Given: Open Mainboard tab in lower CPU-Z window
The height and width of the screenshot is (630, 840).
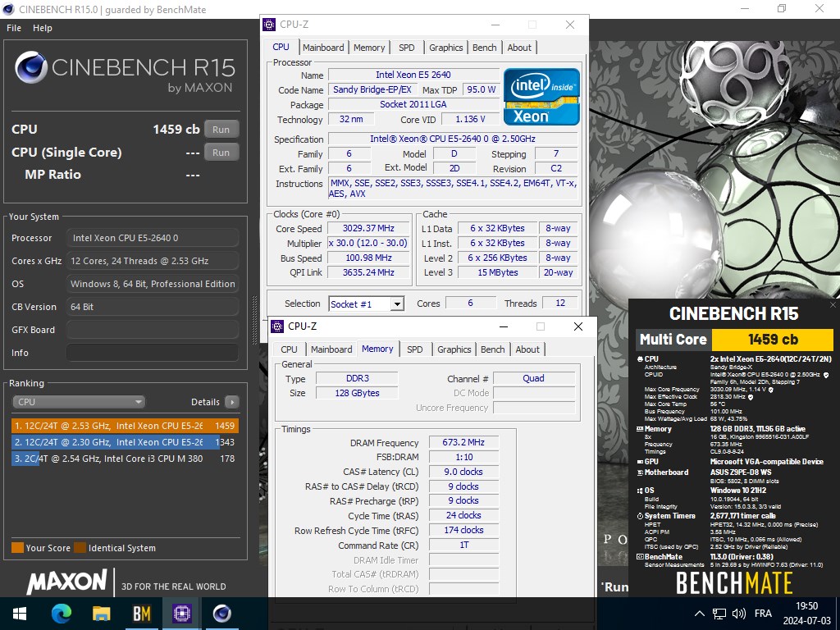Looking at the screenshot, I should [x=331, y=349].
